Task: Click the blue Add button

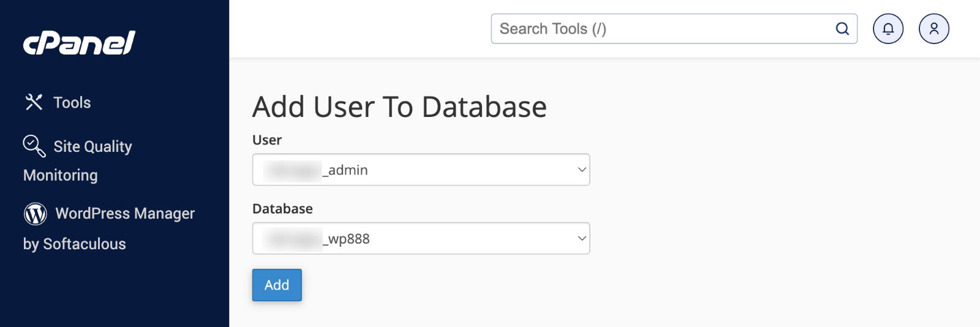Action: coord(277,285)
